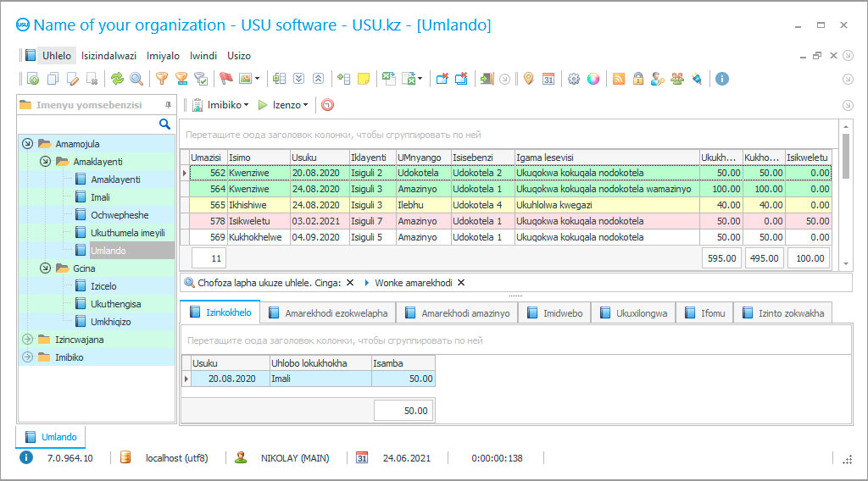This screenshot has height=481, width=868.
Task: Pin the Imenyu yomsebenzisi panel
Action: 168,105
